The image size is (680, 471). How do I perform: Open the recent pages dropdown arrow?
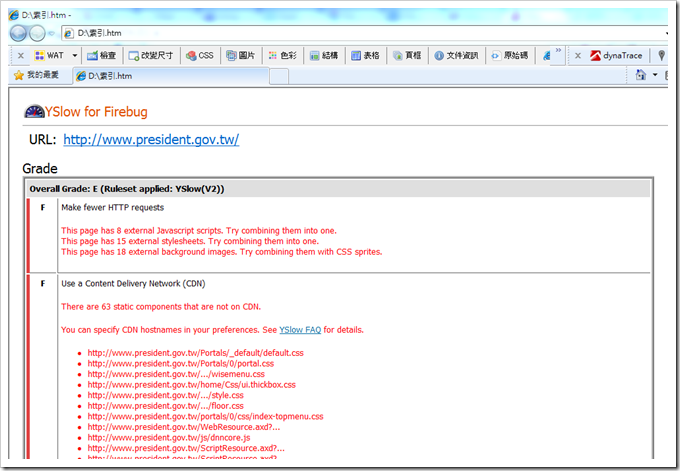[52, 33]
